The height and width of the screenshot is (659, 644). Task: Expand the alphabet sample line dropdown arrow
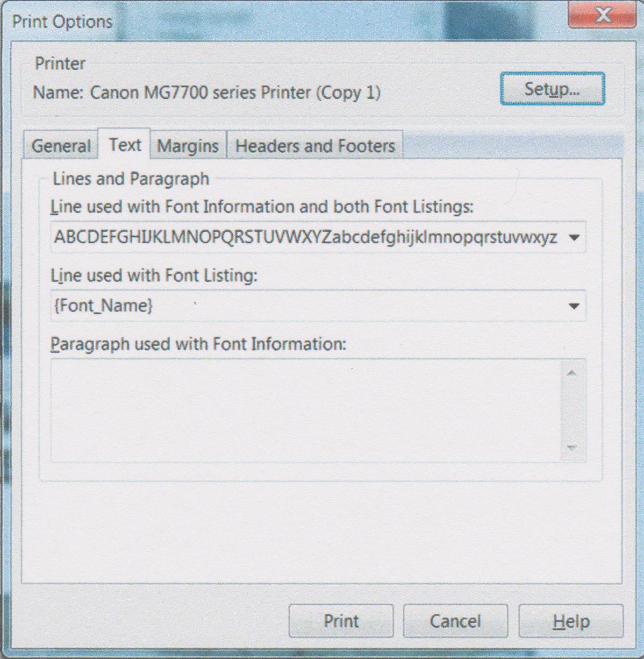pyautogui.click(x=574, y=237)
